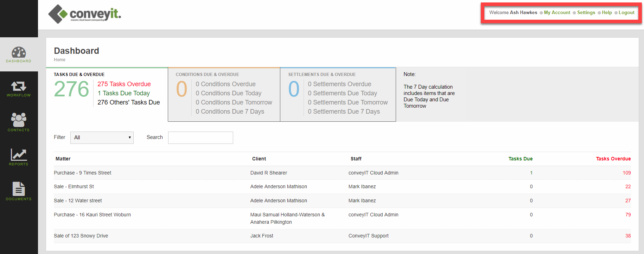The height and width of the screenshot is (254, 644).
Task: Log out using the Logout link
Action: pyautogui.click(x=626, y=13)
